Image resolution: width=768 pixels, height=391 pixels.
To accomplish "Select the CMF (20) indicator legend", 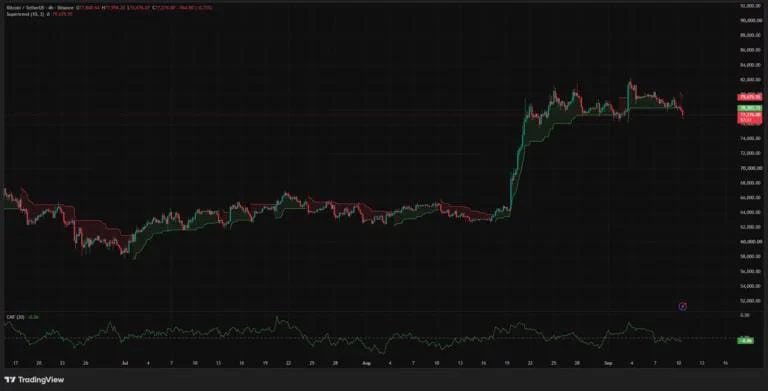I will [23, 317].
